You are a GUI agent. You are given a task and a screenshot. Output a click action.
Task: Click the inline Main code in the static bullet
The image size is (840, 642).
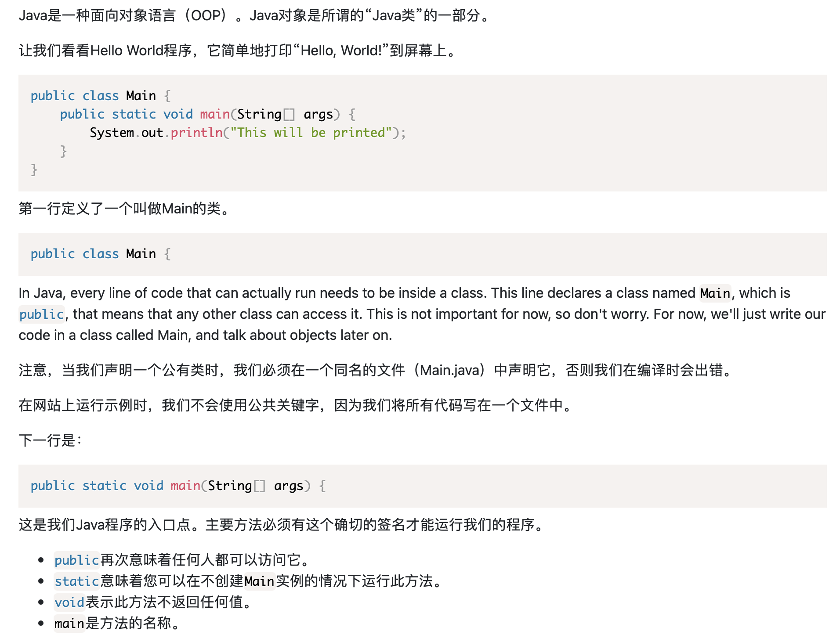coord(259,581)
